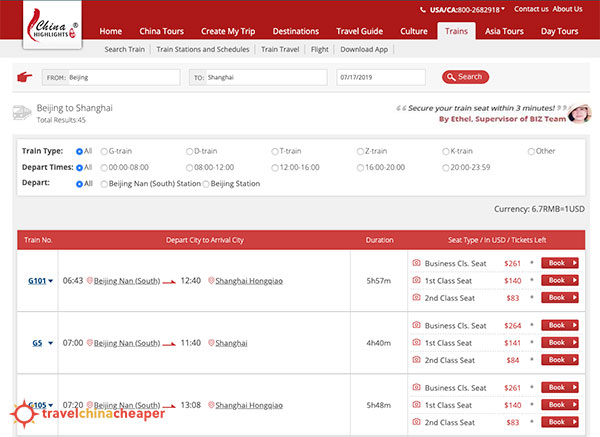Click the train icon beside Beijing to Shanghai
The height and width of the screenshot is (437, 600).
pos(22,113)
